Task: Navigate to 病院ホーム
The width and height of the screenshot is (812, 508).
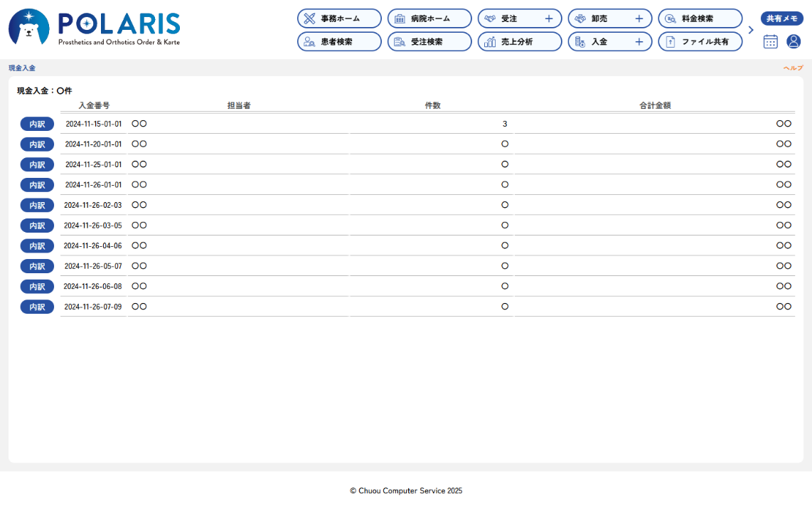Action: pos(429,18)
